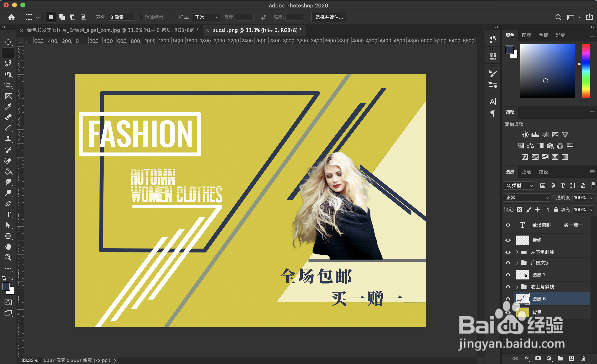Open the 样式 style dropdown
597x364 pixels.
206,17
